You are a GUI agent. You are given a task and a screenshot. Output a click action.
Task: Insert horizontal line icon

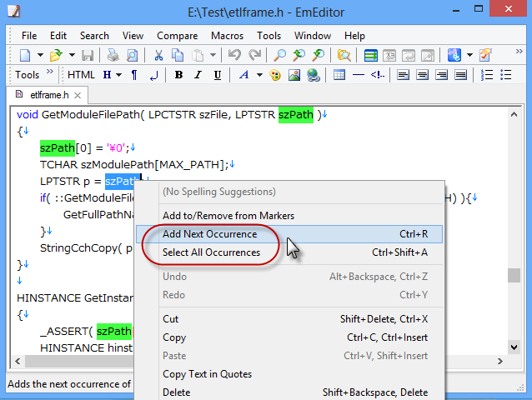[x=359, y=75]
